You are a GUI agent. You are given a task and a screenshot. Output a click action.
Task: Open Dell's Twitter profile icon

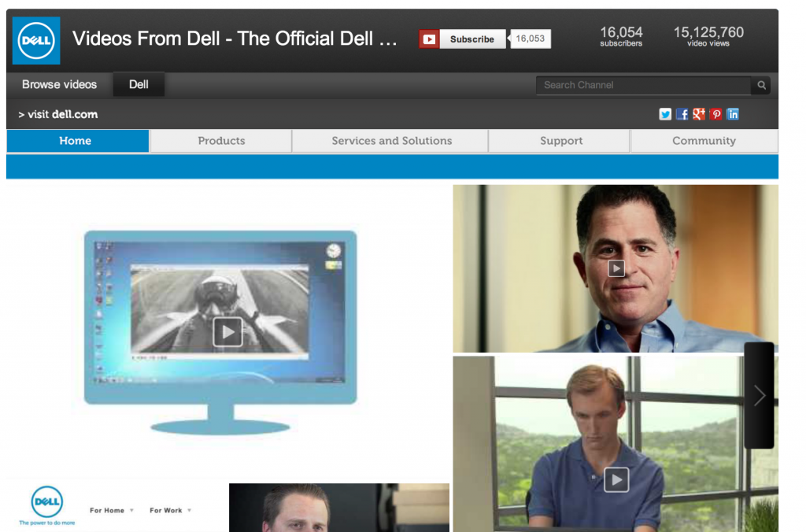click(665, 114)
